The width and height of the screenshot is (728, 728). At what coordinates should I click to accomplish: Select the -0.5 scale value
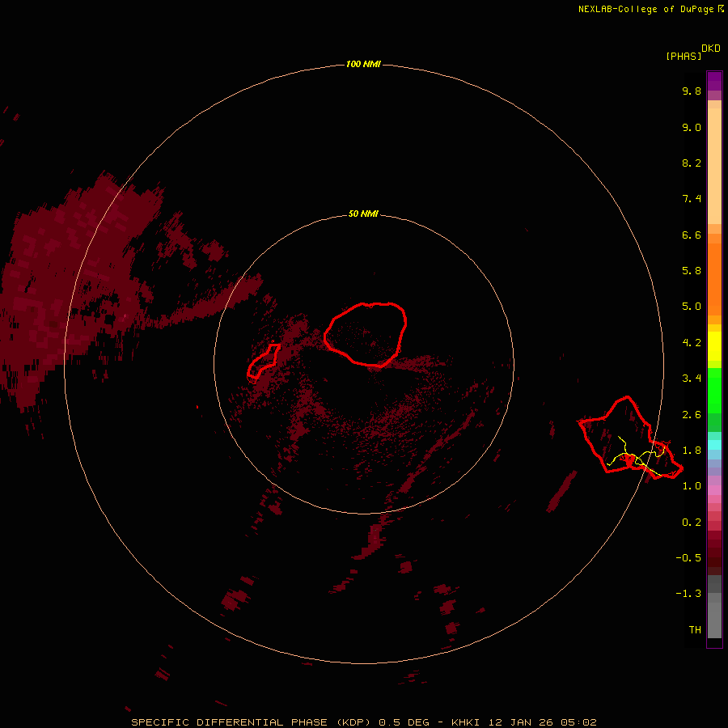(688, 558)
